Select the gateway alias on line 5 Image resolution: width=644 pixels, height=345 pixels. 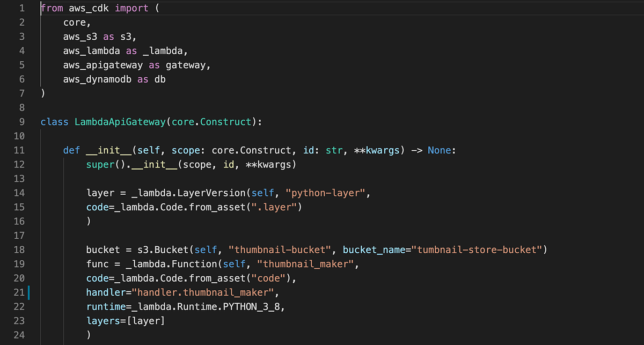[186, 64]
